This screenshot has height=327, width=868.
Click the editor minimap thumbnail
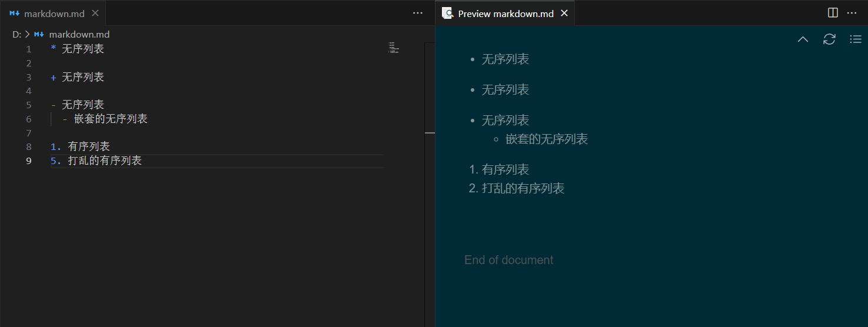tap(394, 48)
